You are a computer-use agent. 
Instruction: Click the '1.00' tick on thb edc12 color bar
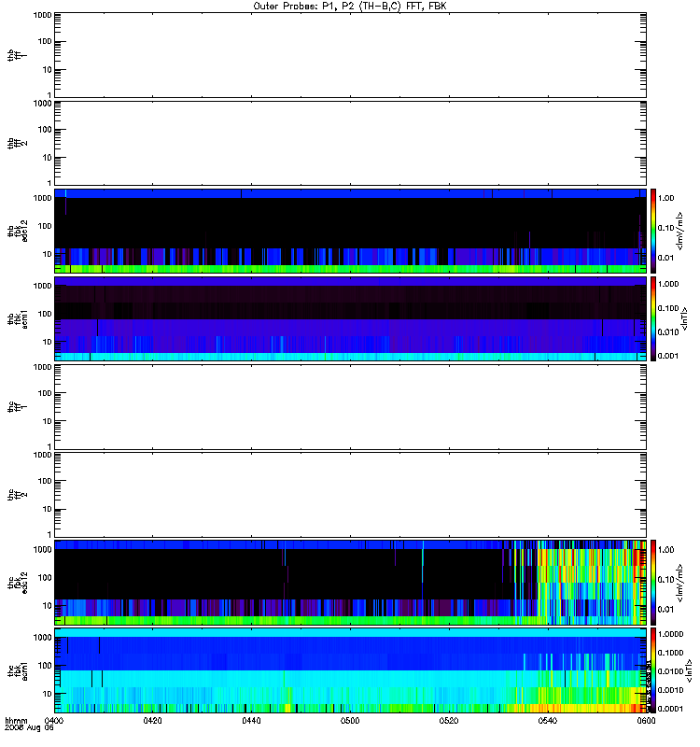coord(665,198)
